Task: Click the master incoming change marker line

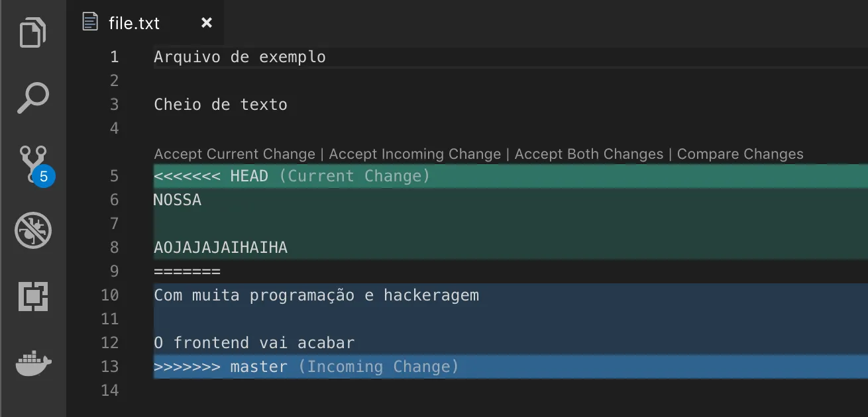Action: click(305, 366)
